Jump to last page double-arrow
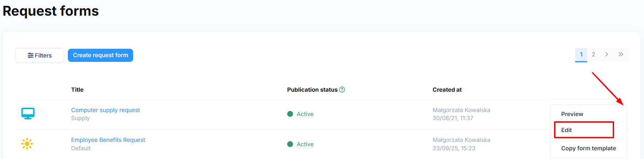 click(621, 55)
